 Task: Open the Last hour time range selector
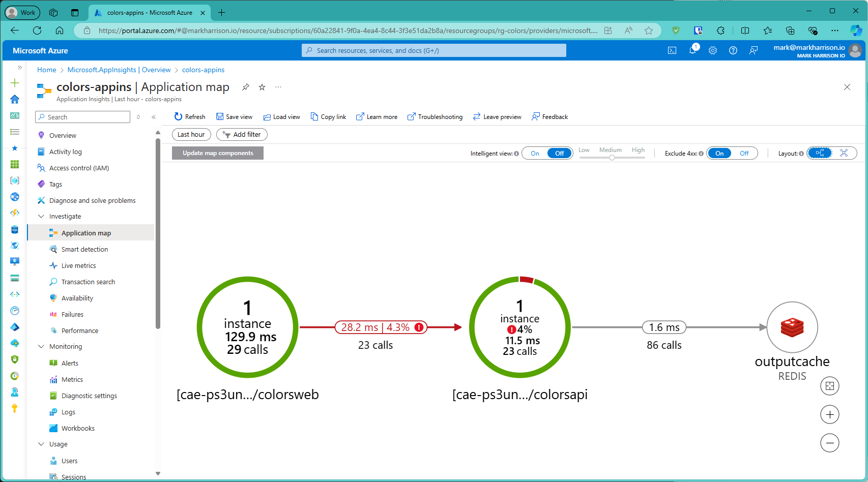(x=191, y=134)
